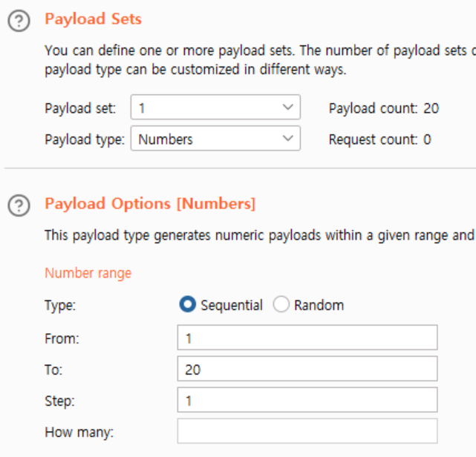Click the chevron arrow of Payload type dropdown

[x=288, y=139]
